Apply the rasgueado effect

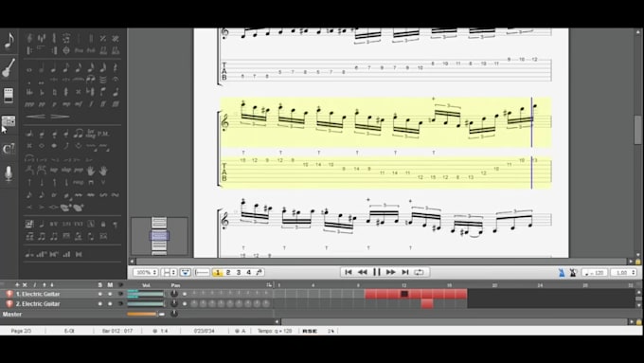pos(79,183)
